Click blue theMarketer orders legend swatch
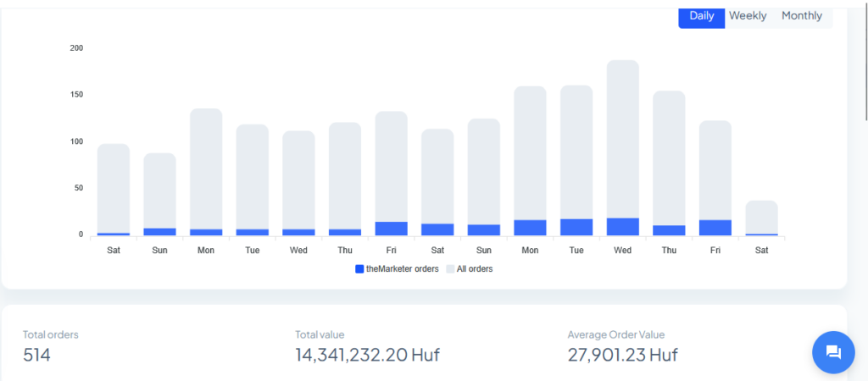 (359, 269)
